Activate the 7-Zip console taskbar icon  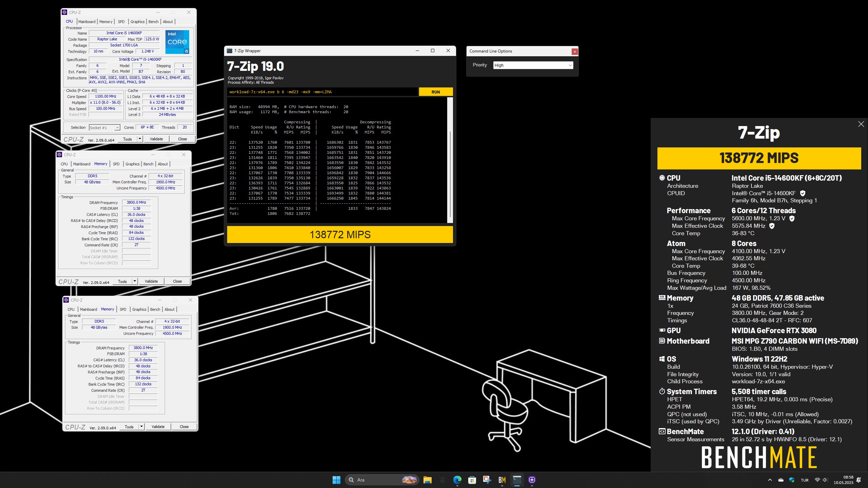click(x=517, y=480)
